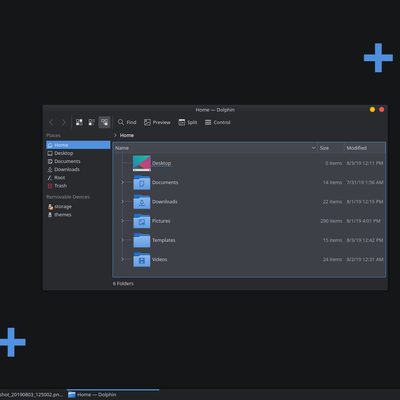The height and width of the screenshot is (400, 400).
Task: Click the Downloads folder name in list
Action: pos(165,202)
